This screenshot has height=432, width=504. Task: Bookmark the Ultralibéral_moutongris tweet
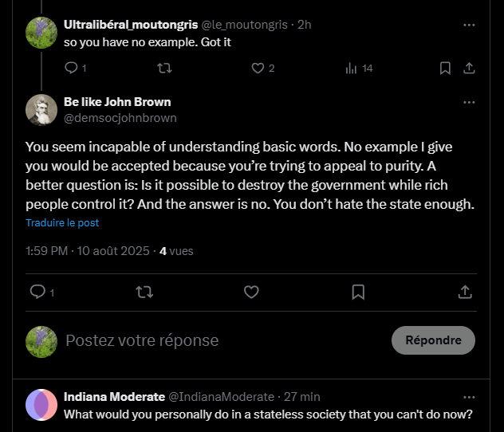[445, 69]
